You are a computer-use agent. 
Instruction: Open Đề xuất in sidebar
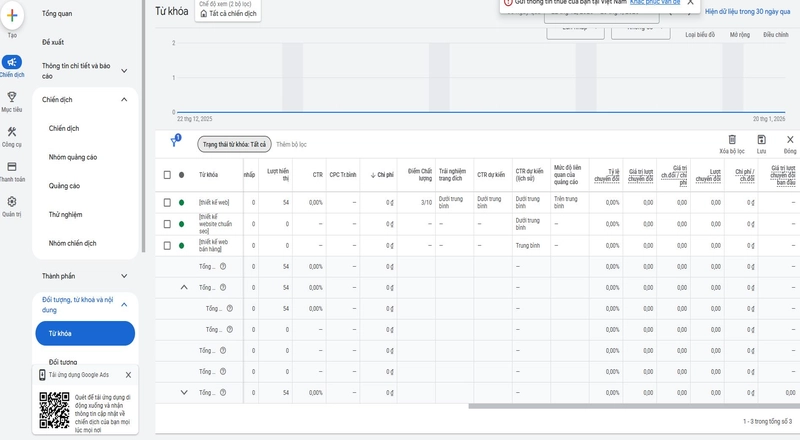point(53,42)
